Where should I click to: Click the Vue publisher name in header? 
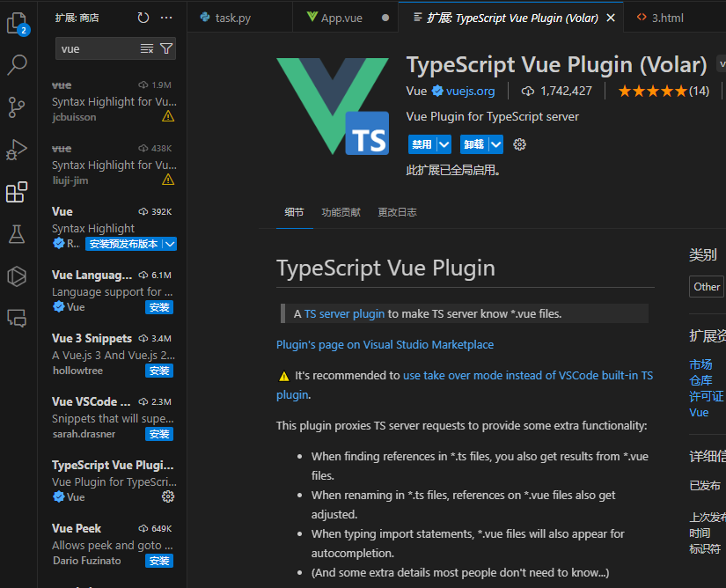pos(416,92)
